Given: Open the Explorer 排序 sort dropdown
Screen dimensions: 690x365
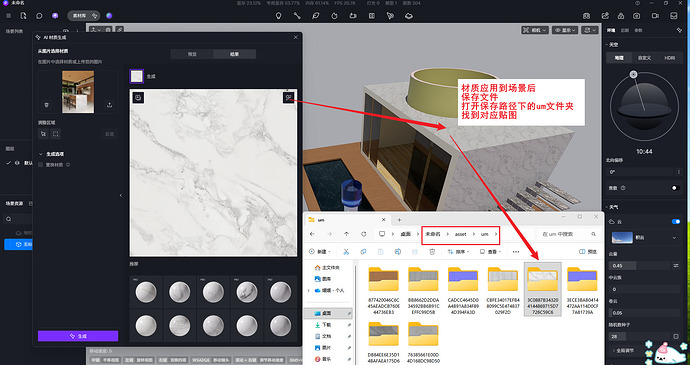Looking at the screenshot, I should point(458,252).
